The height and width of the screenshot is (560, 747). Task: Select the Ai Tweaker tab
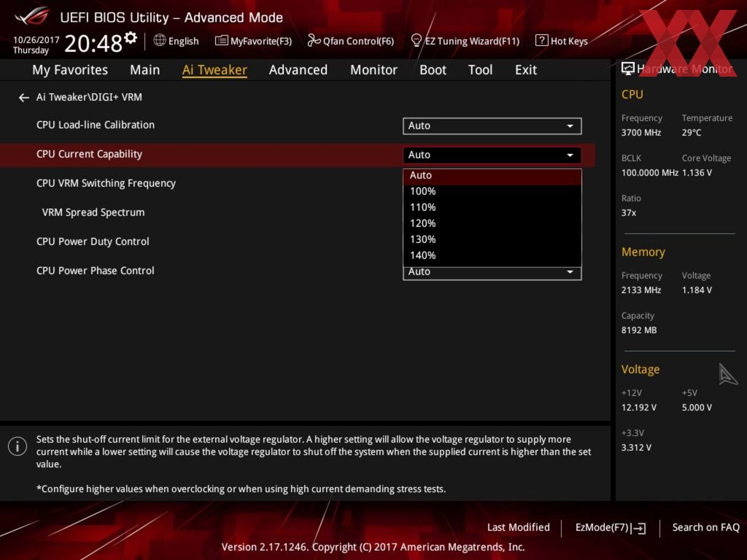pyautogui.click(x=215, y=70)
